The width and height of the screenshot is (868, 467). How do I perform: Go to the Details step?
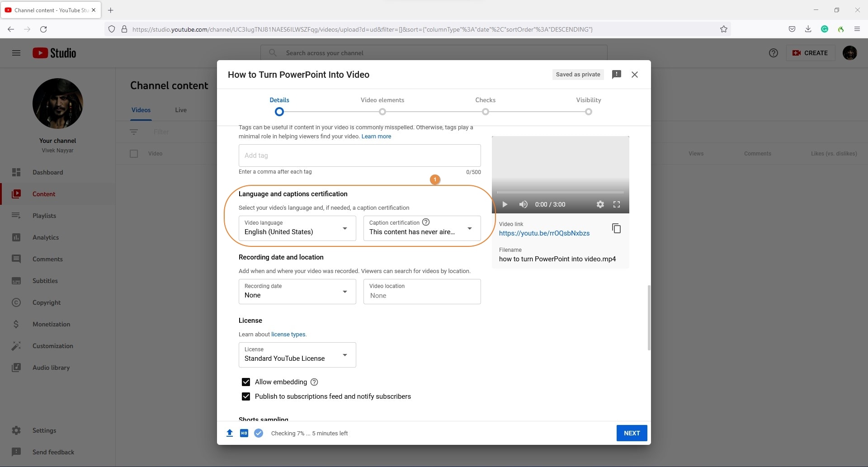pos(279,106)
